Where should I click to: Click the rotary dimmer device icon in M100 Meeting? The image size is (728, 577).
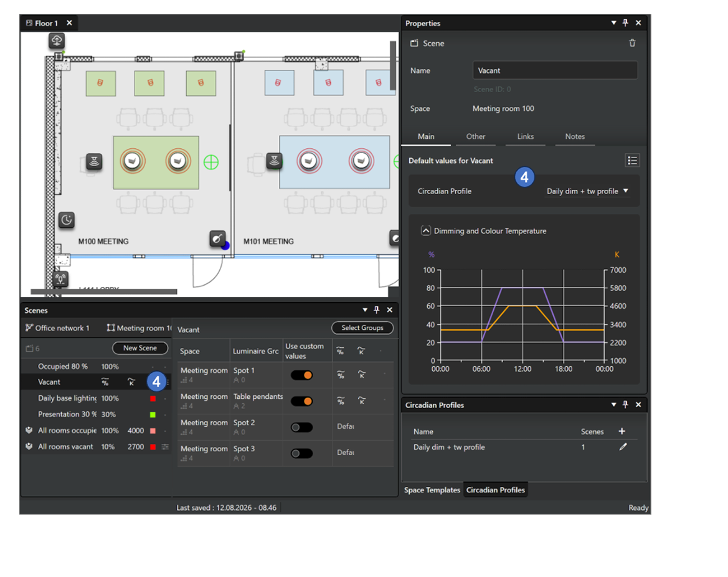click(217, 238)
